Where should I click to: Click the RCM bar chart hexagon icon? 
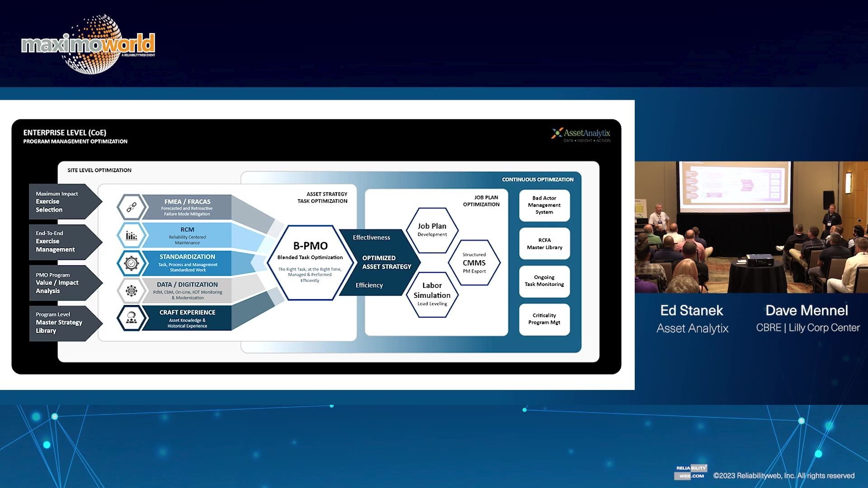click(131, 235)
